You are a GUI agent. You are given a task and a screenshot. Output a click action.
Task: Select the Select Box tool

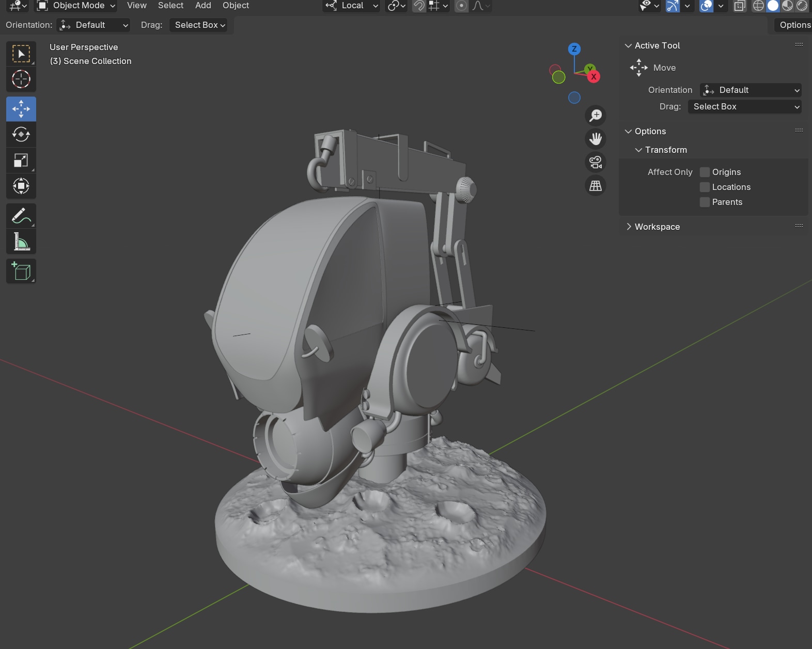(x=21, y=54)
